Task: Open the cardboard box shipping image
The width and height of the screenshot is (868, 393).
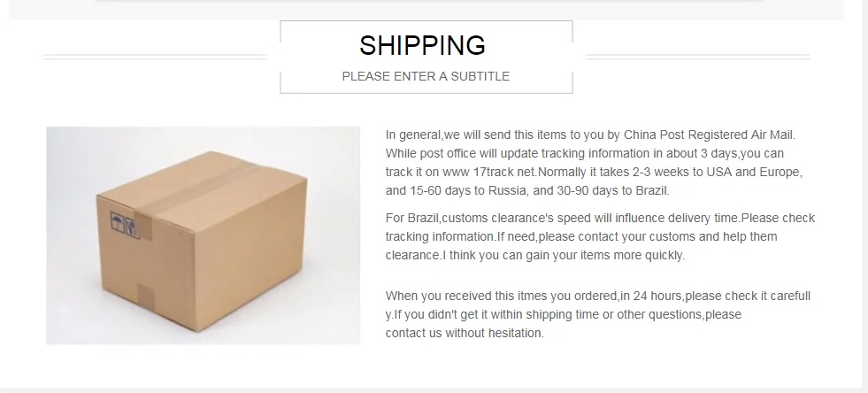Action: tap(204, 235)
